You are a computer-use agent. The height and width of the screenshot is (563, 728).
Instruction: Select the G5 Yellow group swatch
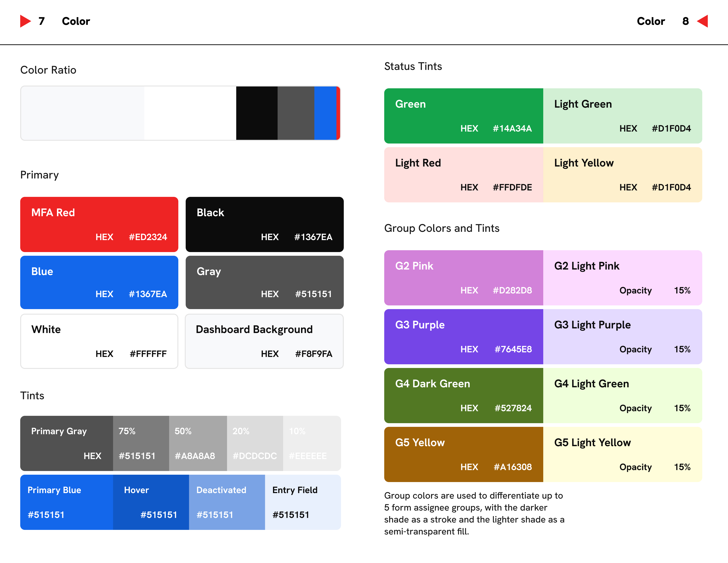[463, 454]
